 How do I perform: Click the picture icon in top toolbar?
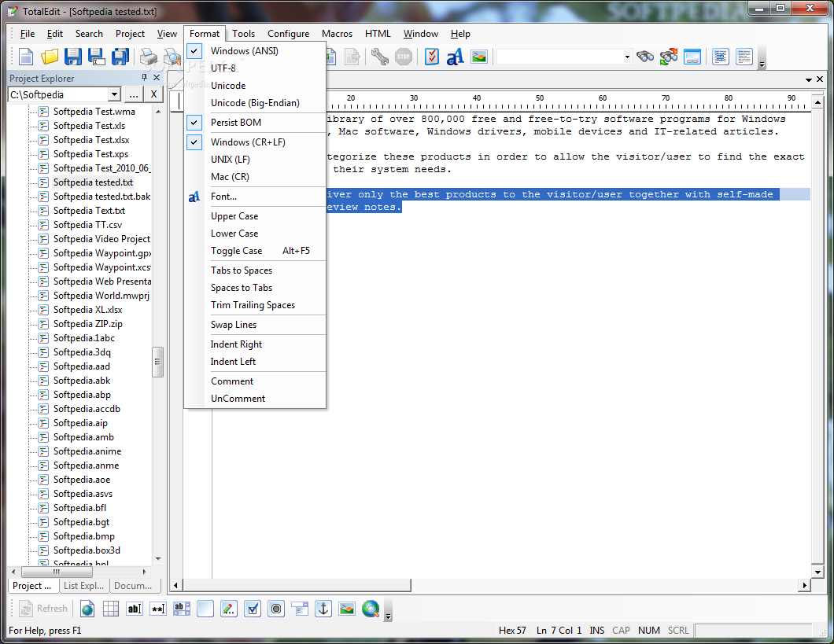pos(478,57)
